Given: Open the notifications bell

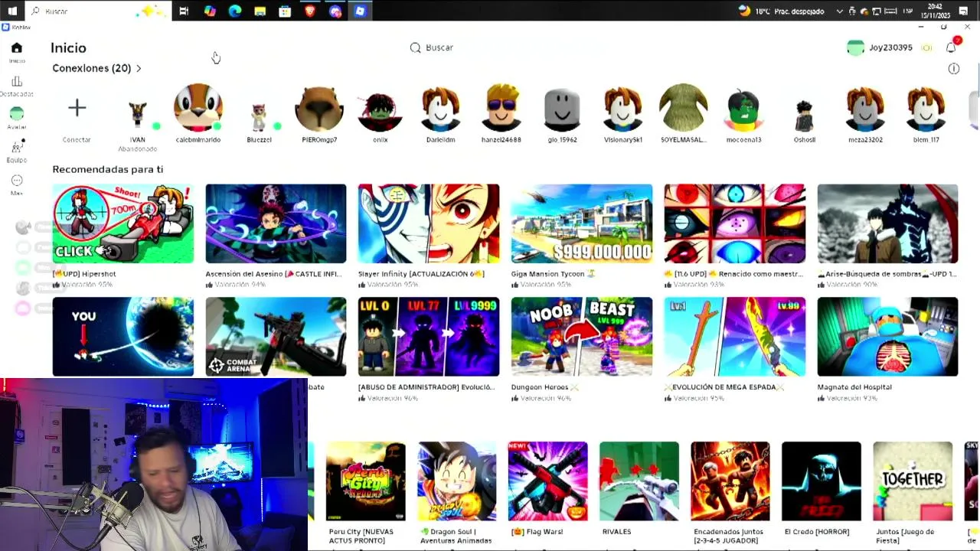Looking at the screenshot, I should (x=951, y=47).
